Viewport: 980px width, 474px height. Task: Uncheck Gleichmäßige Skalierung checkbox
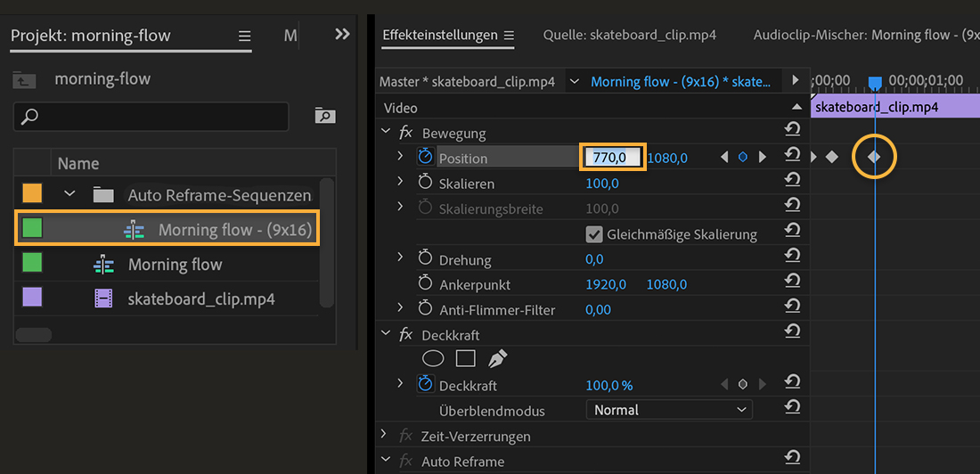pyautogui.click(x=594, y=234)
